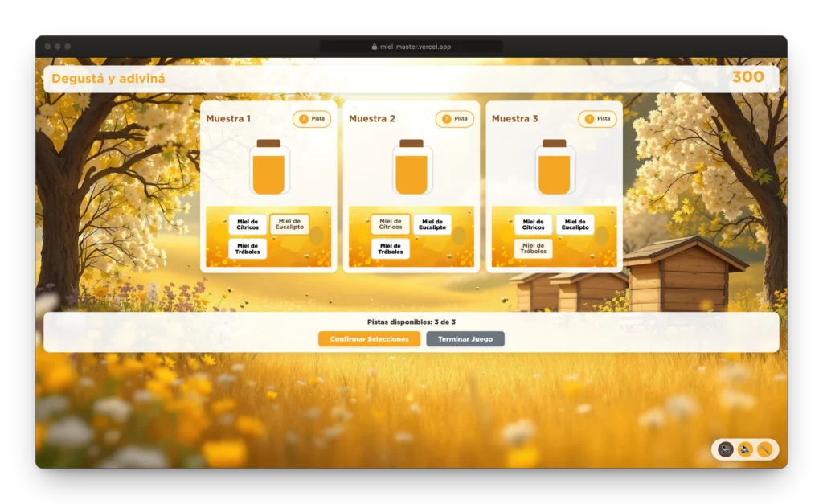Click the score value "300"
Screen dimensions: 823x504
coord(748,77)
